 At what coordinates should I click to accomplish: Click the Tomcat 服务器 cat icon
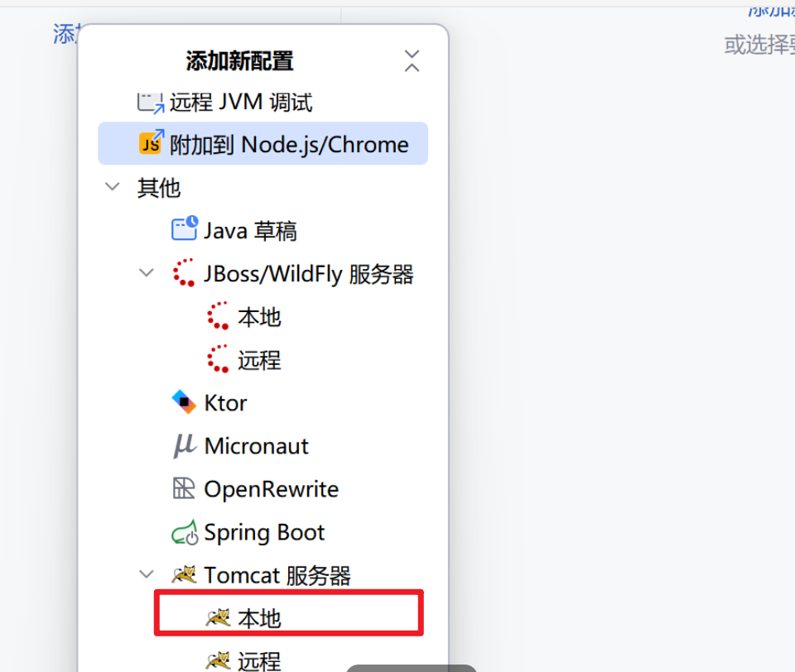coord(184,574)
